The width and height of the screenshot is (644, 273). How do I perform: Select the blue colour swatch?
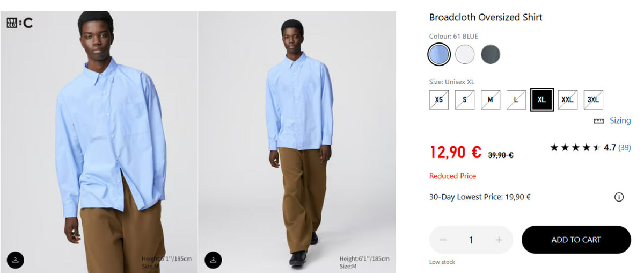[x=439, y=54]
